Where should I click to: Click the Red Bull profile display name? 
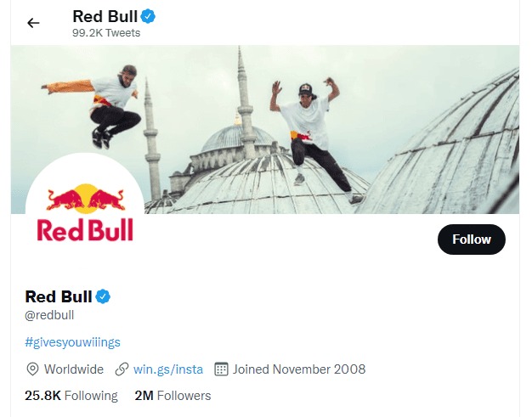(x=58, y=296)
